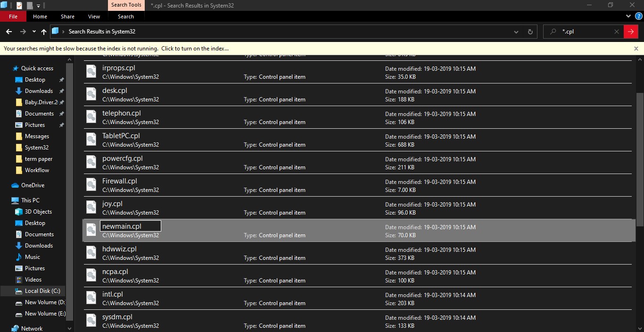Select Network in navigation pane

point(32,328)
